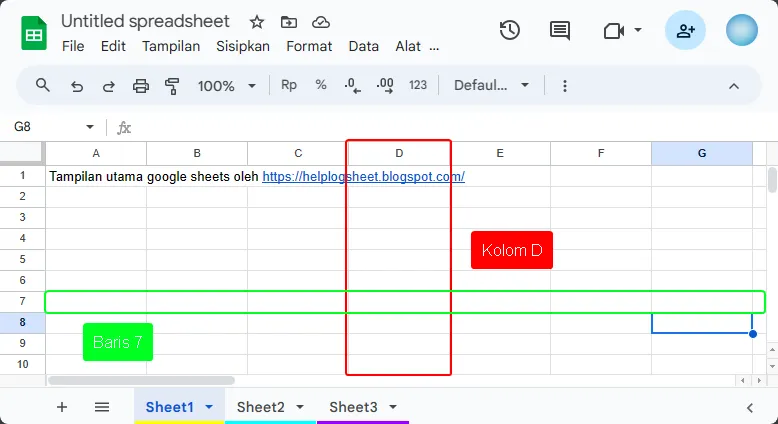Screen dimensions: 778x424
Task: Star the Untitled spreadsheet
Action: coord(257,22)
